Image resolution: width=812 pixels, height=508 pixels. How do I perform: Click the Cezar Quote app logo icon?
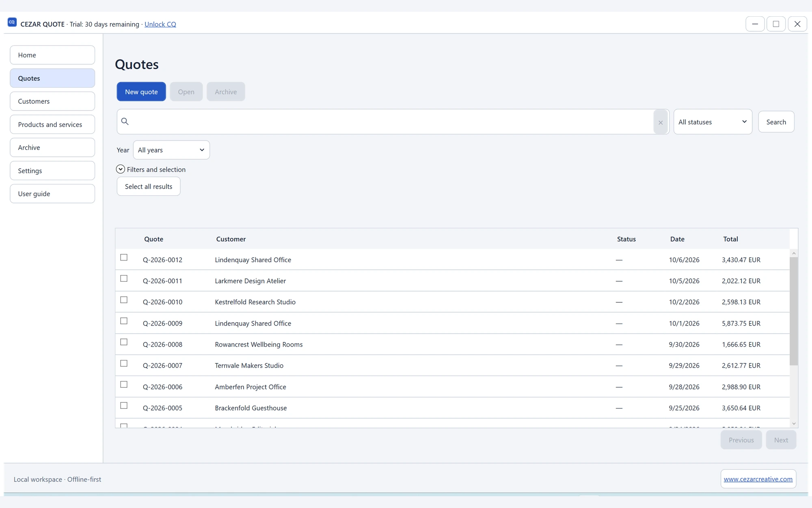click(x=12, y=22)
